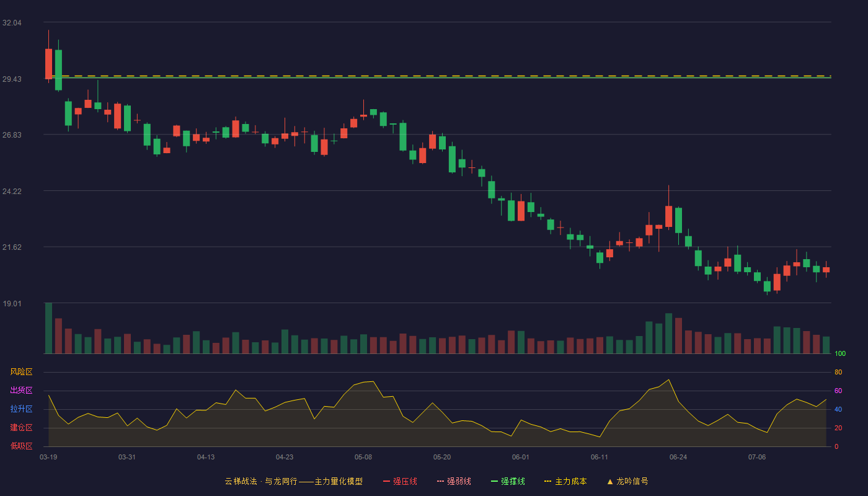
Task: Click the 建仓区 zone label
Action: click(x=21, y=428)
